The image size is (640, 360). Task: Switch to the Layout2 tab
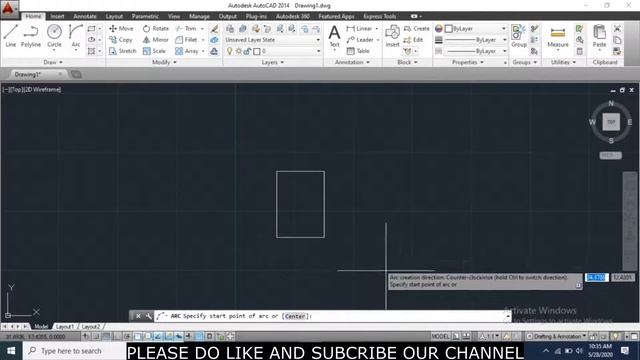[91, 327]
